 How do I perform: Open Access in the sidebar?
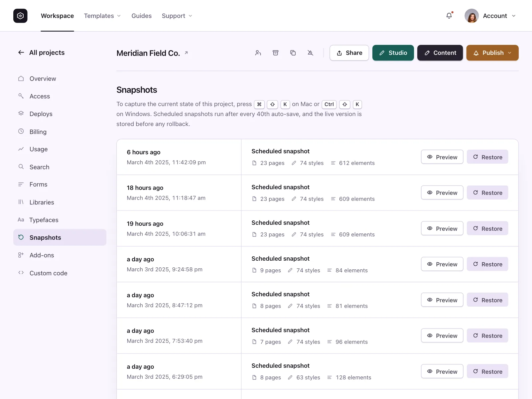(60, 96)
